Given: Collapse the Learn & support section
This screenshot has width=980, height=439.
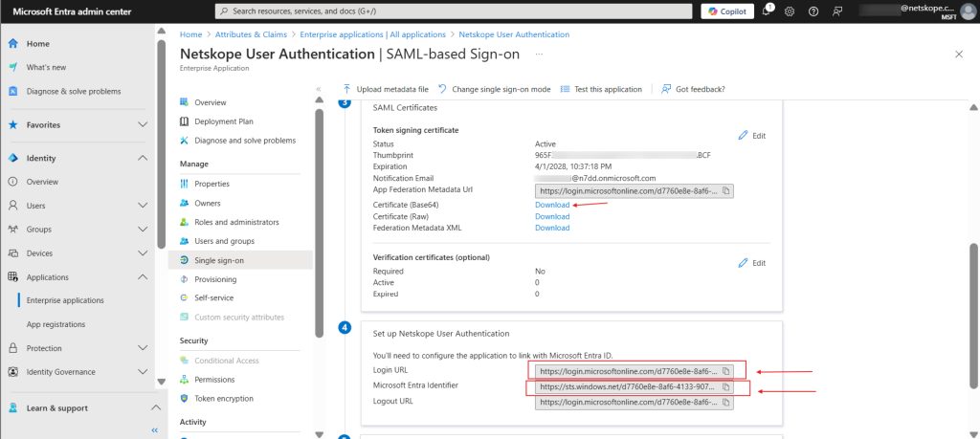Looking at the screenshot, I should point(156,407).
